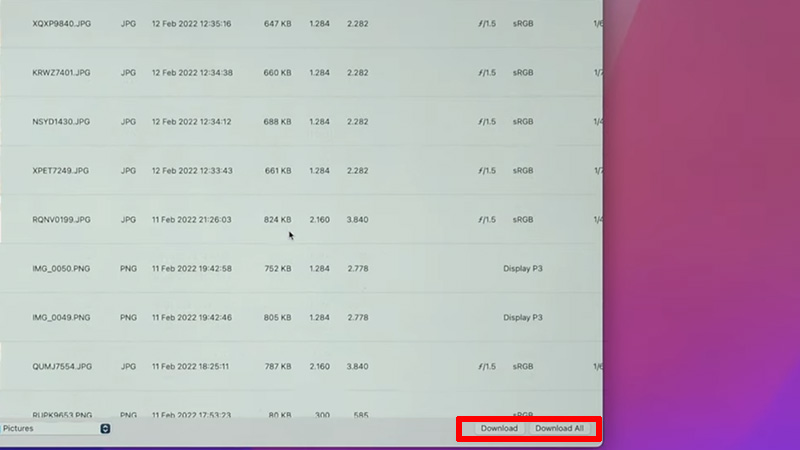Screen dimensions: 800x450
Task: Select the file NSYD1430.JPG
Action: [61, 122]
